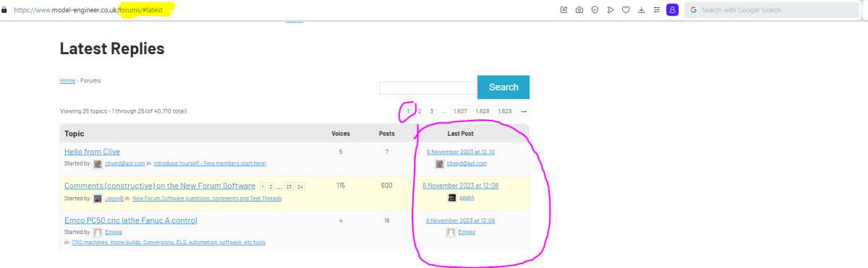Open 'Introduce Yourself - New members start here!' forum link
Image resolution: width=868 pixels, height=268 pixels.
point(210,164)
